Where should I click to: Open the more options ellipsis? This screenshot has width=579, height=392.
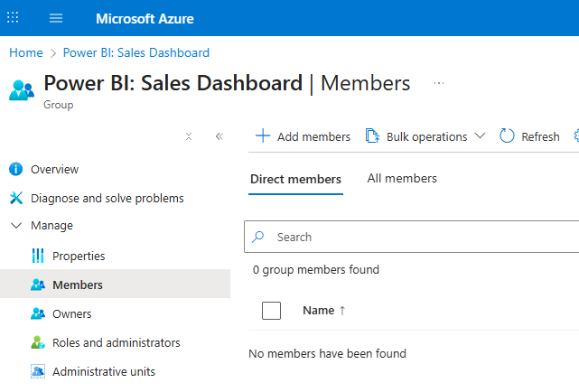pyautogui.click(x=439, y=83)
